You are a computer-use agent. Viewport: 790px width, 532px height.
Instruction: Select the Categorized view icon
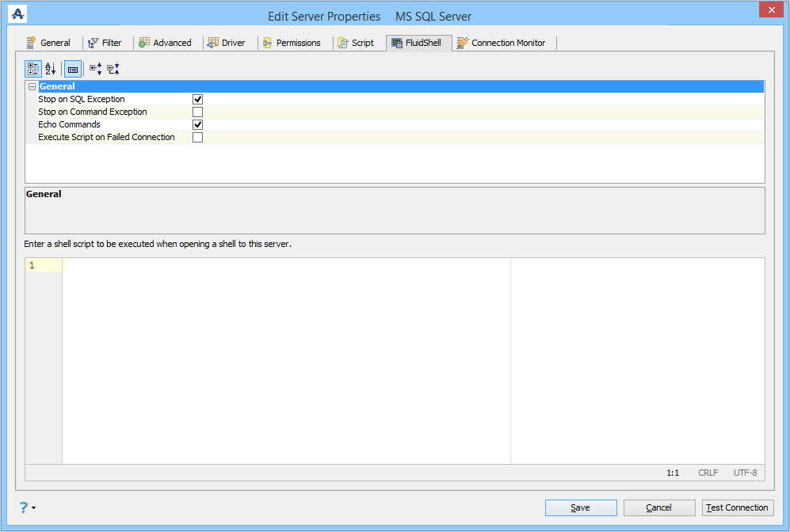point(33,69)
